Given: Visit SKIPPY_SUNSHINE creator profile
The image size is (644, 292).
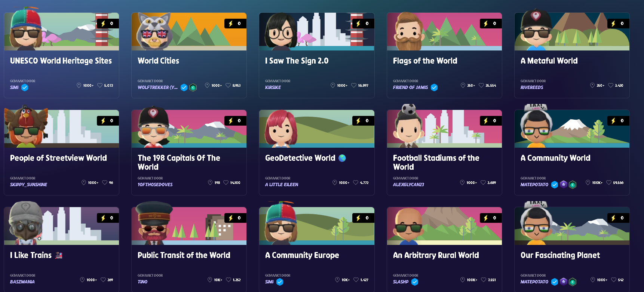Looking at the screenshot, I should click(x=28, y=185).
